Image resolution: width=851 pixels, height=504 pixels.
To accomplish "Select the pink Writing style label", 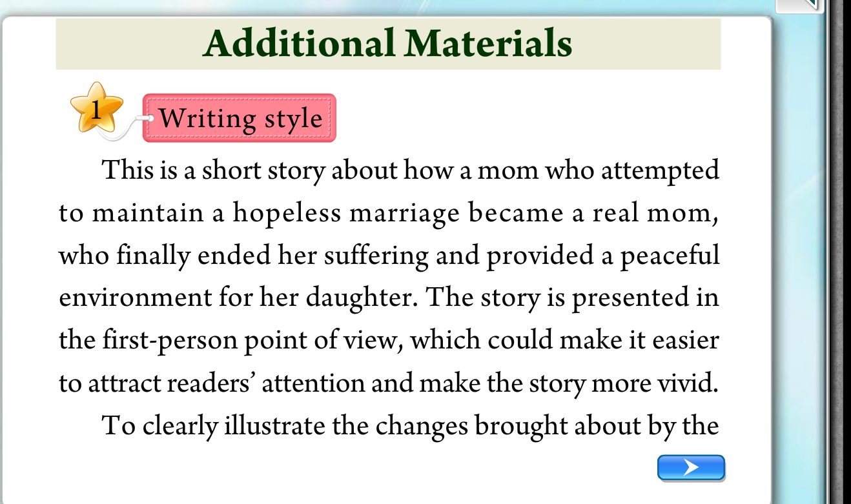I will (240, 118).
